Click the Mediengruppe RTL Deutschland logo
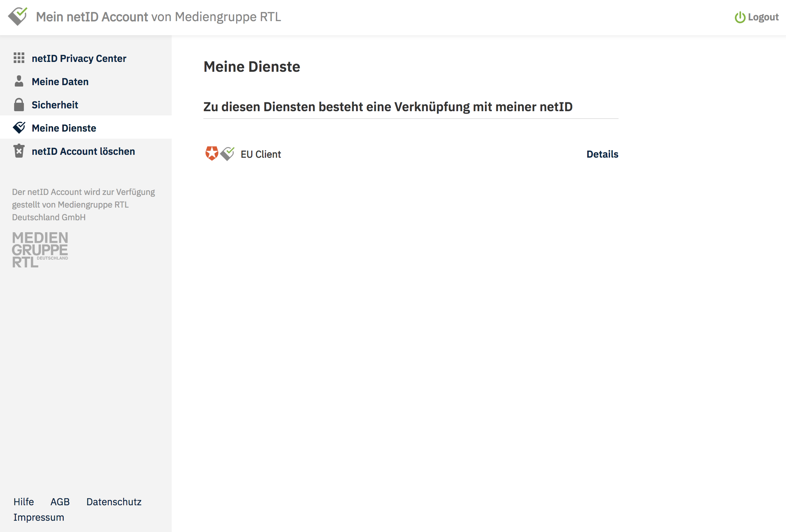The width and height of the screenshot is (786, 532). 40,249
